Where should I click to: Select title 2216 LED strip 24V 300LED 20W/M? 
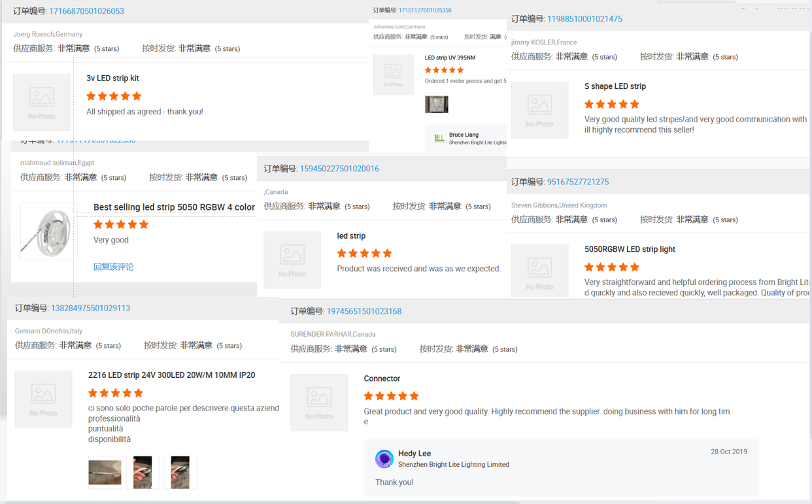[x=172, y=375]
